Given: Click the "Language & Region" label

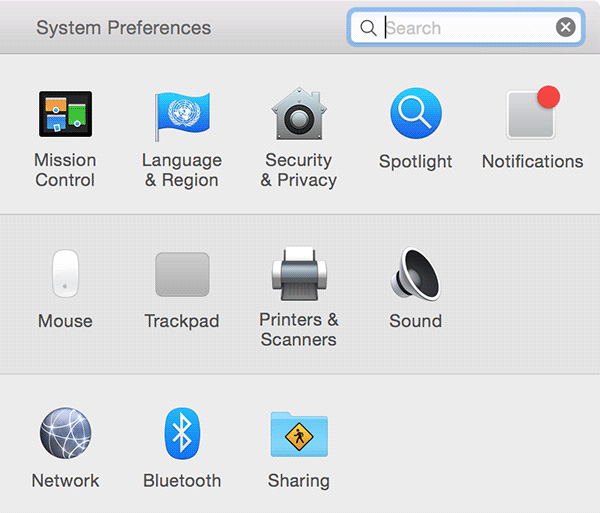Looking at the screenshot, I should click(182, 170).
